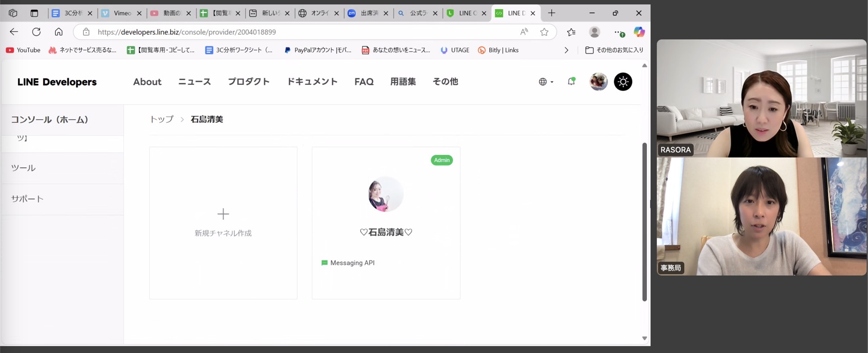
Task: Click the LINE Developers logo
Action: point(57,82)
